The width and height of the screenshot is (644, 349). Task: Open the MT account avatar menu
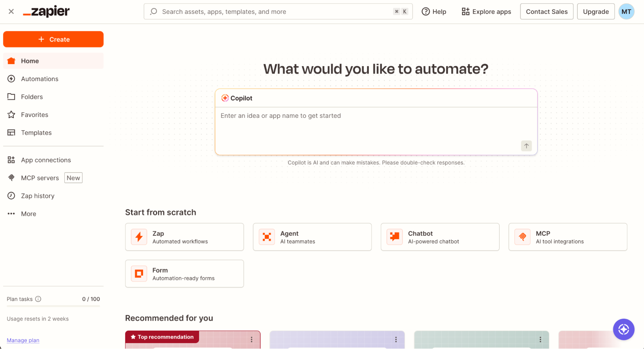point(626,12)
